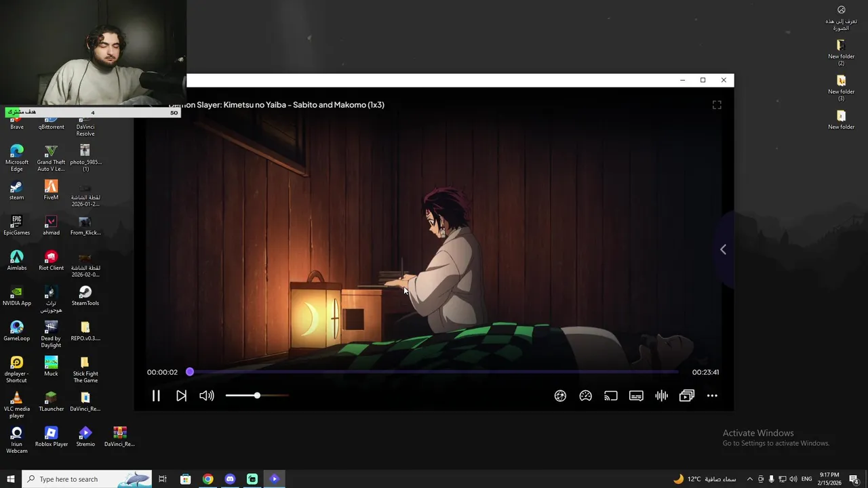The image size is (868, 488).
Task: Select Dead by Daylight desktop shortcut
Action: click(x=51, y=334)
